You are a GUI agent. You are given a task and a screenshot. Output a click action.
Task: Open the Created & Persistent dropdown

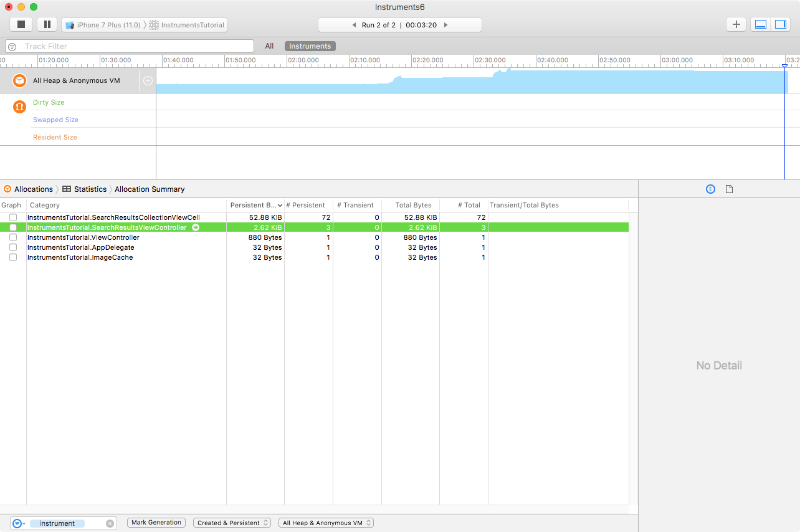232,523
